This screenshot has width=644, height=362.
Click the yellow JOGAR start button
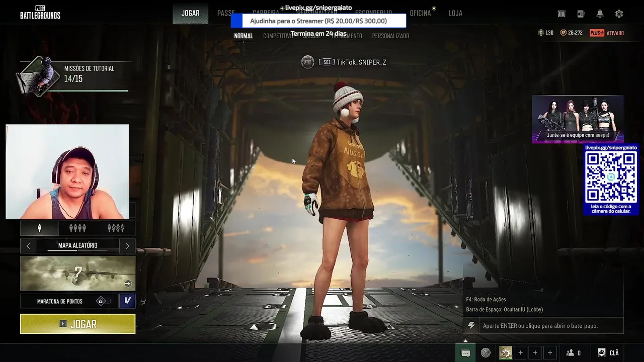[77, 324]
